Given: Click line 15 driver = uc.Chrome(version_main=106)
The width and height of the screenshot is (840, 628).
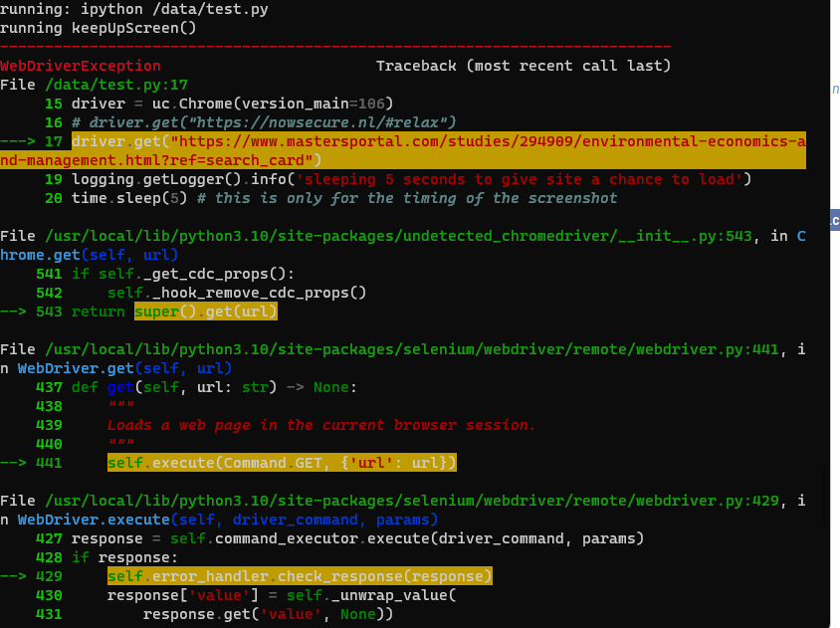Looking at the screenshot, I should (219, 104).
